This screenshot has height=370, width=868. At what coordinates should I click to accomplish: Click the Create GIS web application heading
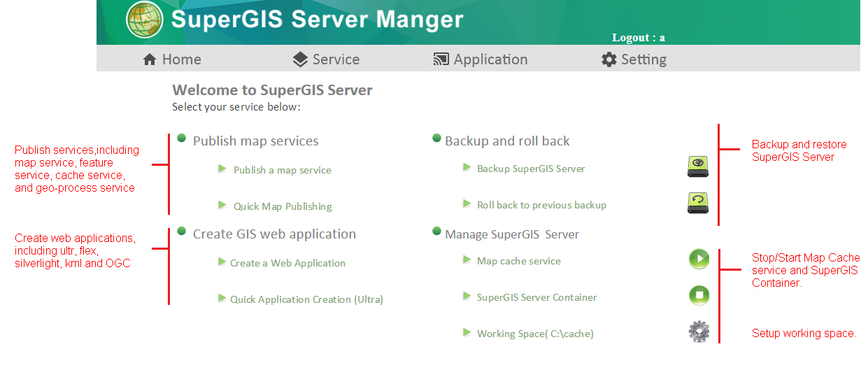tap(274, 234)
